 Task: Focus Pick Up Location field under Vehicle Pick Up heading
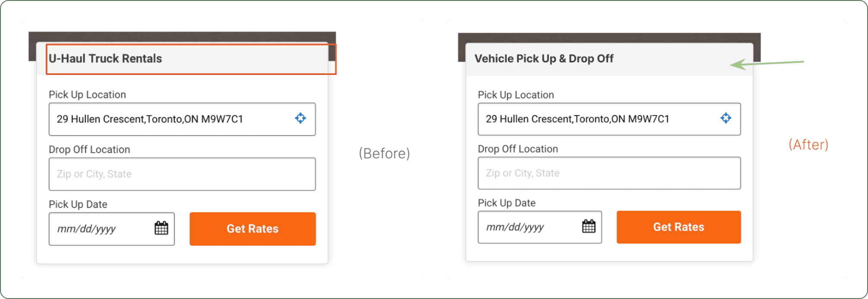click(609, 119)
